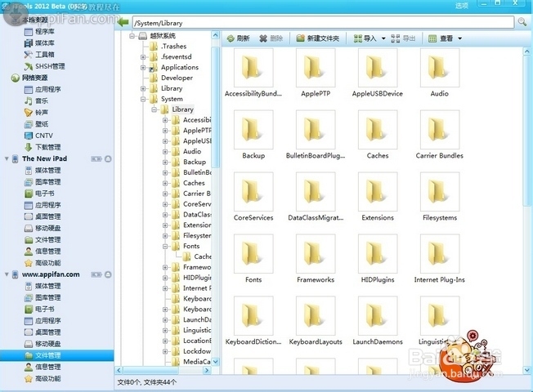Select 网络资源 section in sidebar
Screen dimensions: 533x392
[x=29, y=78]
